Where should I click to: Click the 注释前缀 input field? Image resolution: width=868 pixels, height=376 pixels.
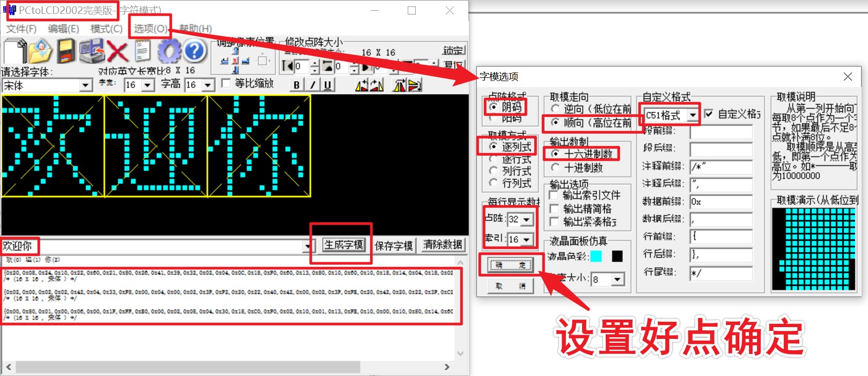coord(721,167)
